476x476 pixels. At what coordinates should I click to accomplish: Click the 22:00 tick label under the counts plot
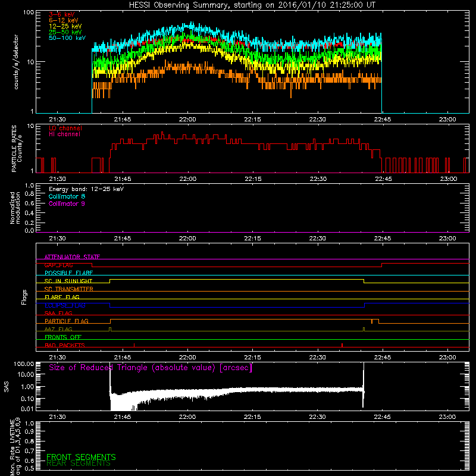pos(187,120)
